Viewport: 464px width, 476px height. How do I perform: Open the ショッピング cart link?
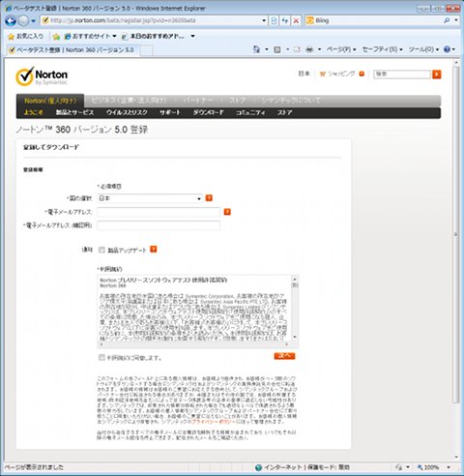pos(337,74)
